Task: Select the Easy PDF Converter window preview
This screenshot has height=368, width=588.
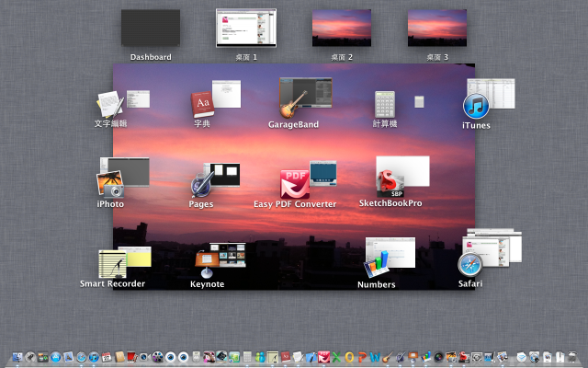Action: point(322,174)
